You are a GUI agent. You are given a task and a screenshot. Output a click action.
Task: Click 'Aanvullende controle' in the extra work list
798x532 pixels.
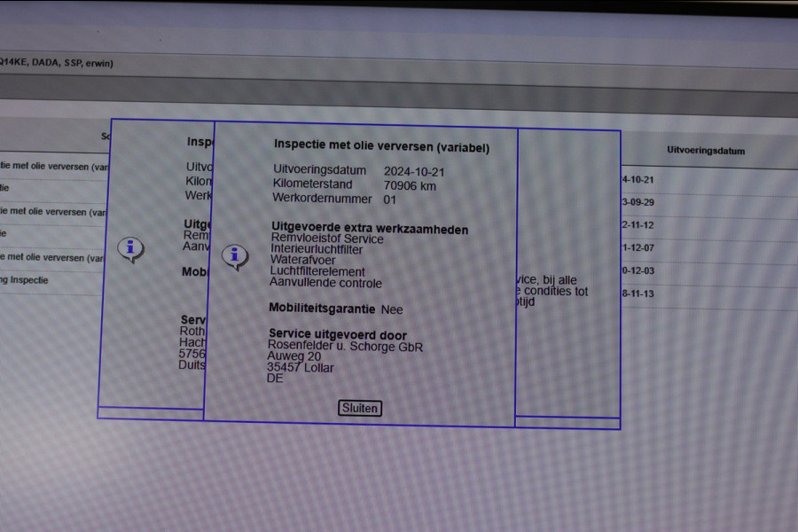click(325, 283)
